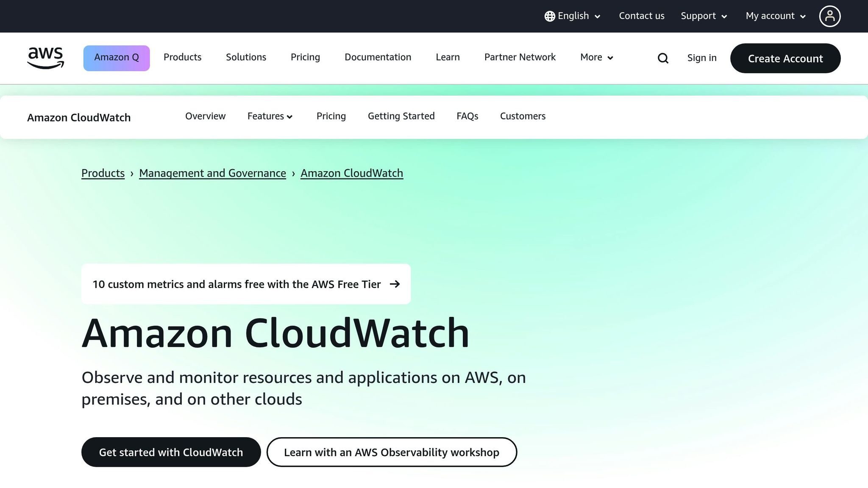The width and height of the screenshot is (868, 488).
Task: Click the globe language icon
Action: [550, 16]
